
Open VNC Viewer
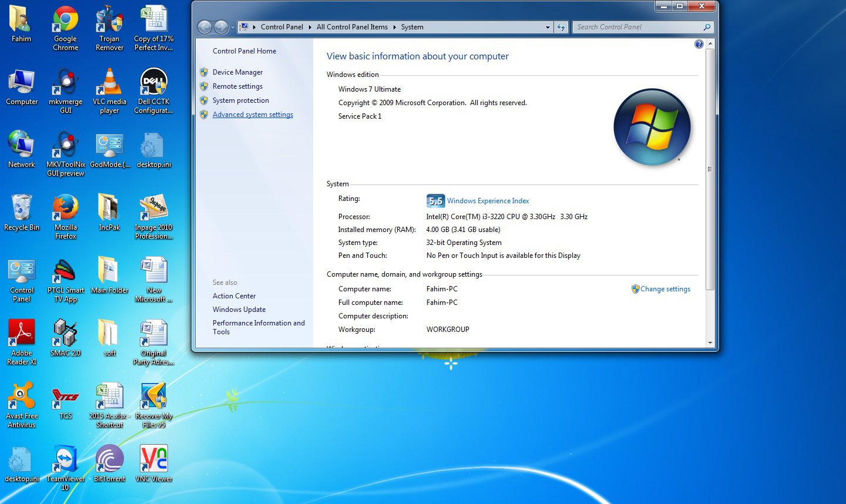pos(153,458)
